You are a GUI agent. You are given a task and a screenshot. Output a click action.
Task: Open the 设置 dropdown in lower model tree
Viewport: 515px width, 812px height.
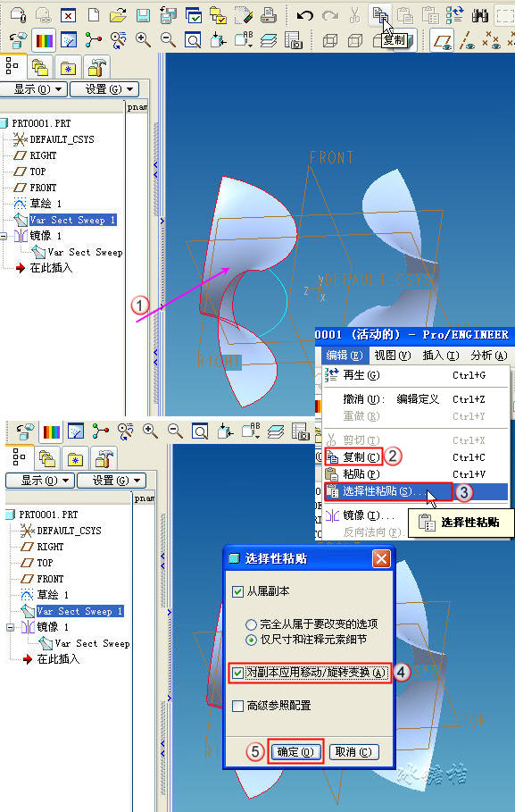click(112, 481)
